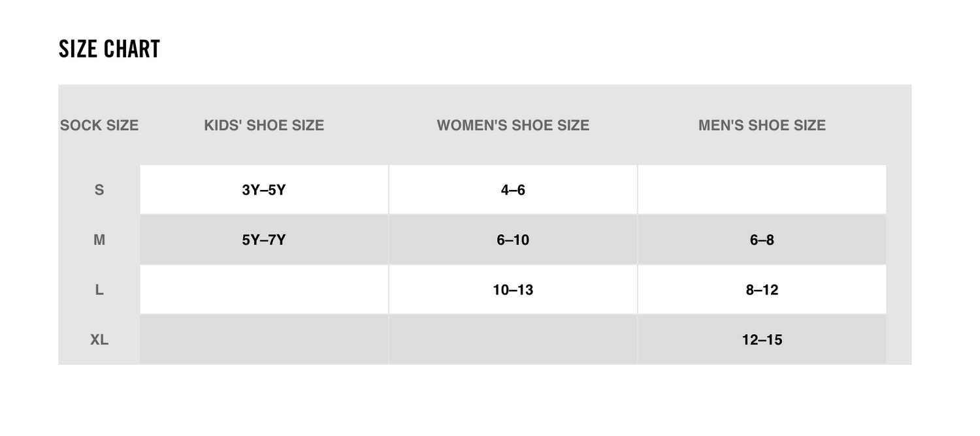
Task: Click the men's 12–15 size cell
Action: tap(762, 339)
